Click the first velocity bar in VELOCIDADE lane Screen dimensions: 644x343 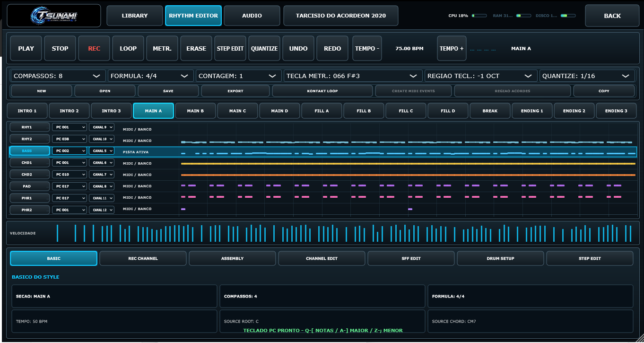click(58, 233)
